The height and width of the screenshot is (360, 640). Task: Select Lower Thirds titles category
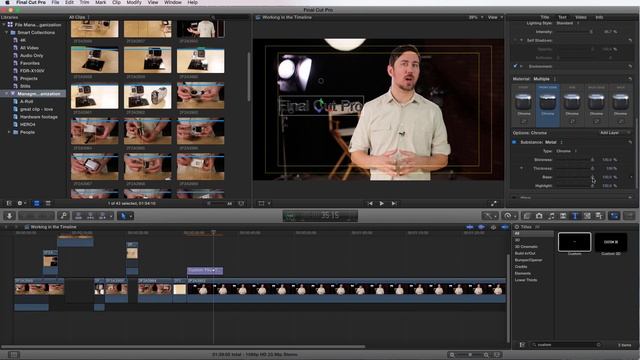tap(526, 280)
